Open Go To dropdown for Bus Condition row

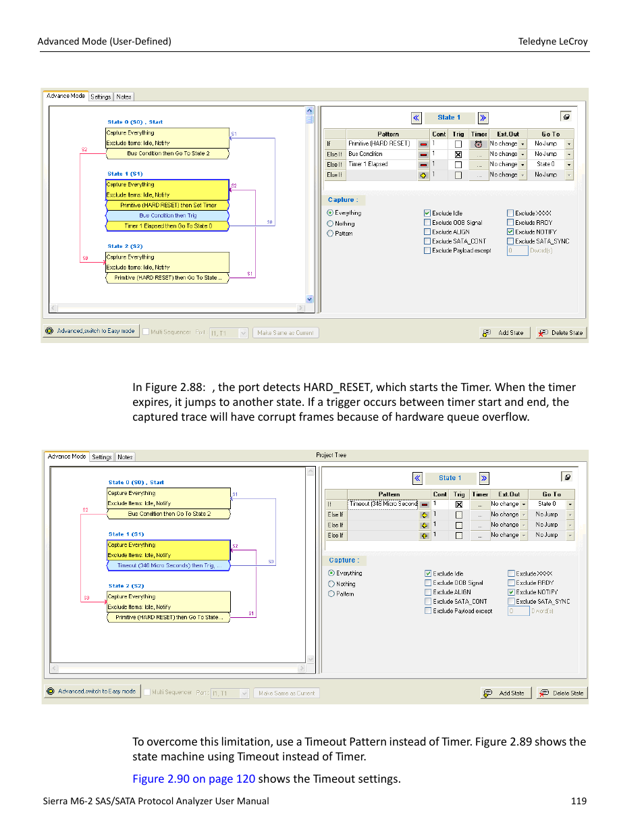coord(569,154)
